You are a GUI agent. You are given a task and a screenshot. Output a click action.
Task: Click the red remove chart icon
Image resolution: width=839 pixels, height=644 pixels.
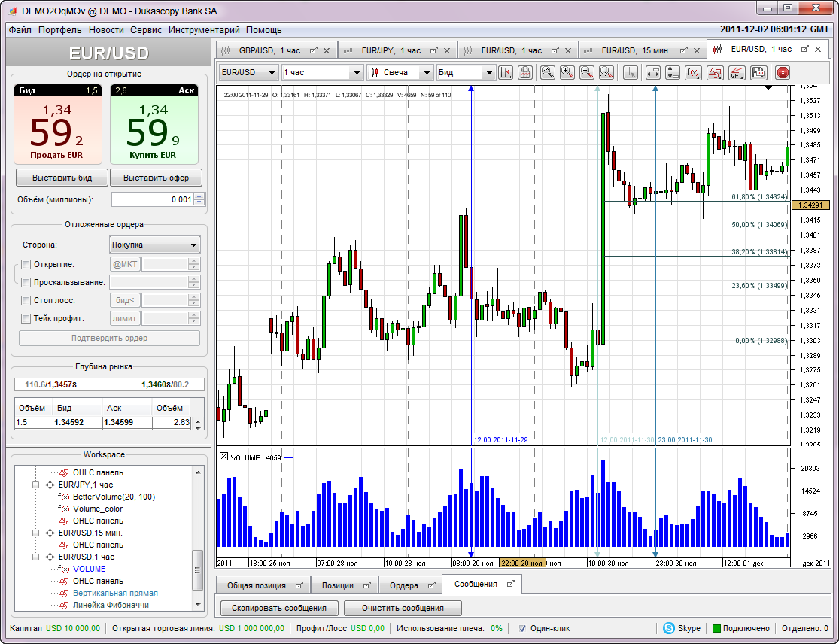[783, 73]
